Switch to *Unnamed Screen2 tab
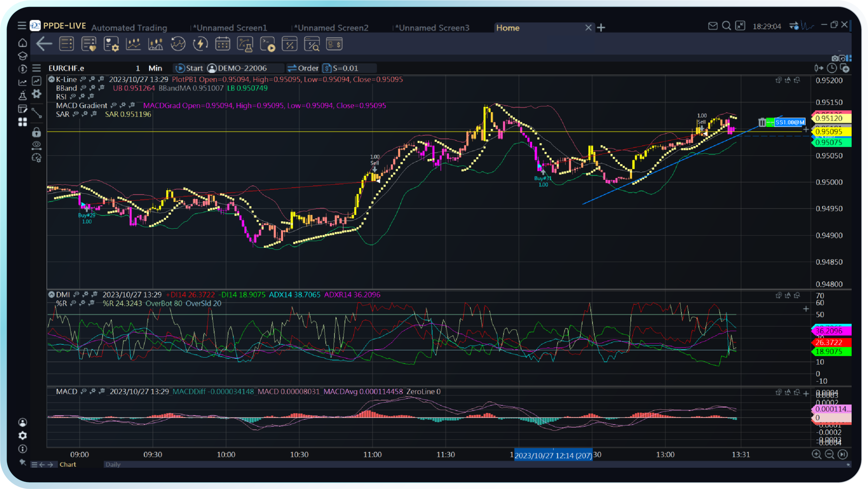 point(331,28)
